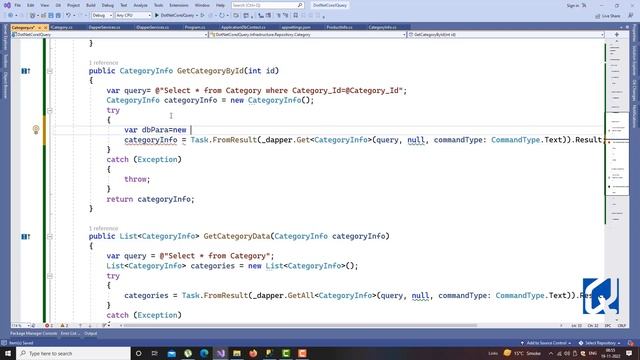Open the Repository.Category type navigation dropdown
This screenshot has height=360, width=640.
click(307, 35)
